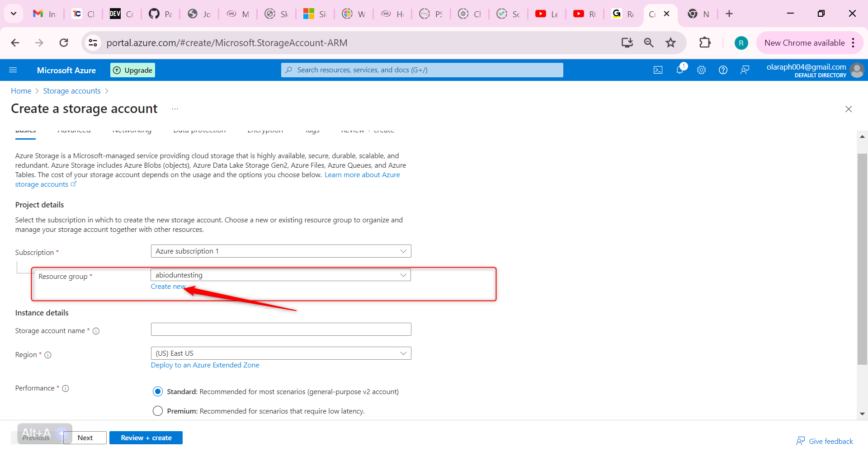Click the browser address bar URL
Viewport: 868px width, 461px height.
tap(227, 43)
